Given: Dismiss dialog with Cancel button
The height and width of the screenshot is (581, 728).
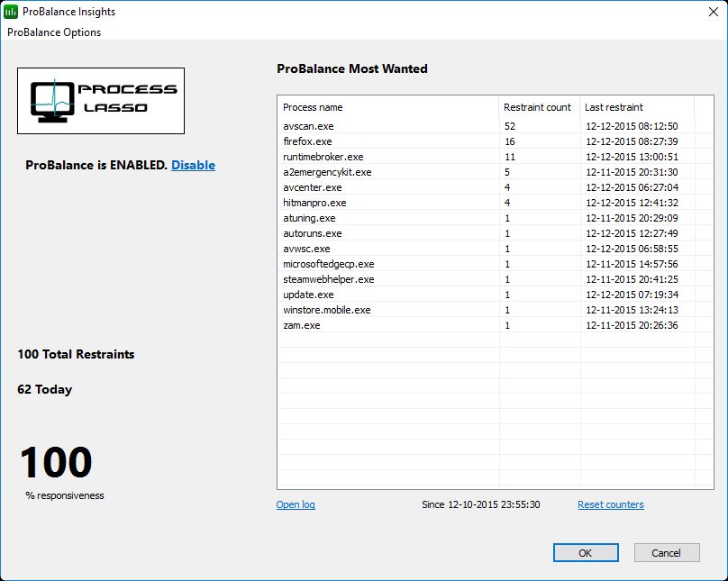Looking at the screenshot, I should pyautogui.click(x=666, y=553).
